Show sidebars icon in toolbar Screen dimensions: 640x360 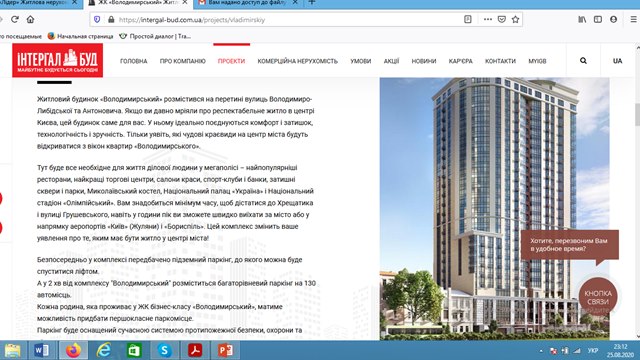click(x=598, y=19)
